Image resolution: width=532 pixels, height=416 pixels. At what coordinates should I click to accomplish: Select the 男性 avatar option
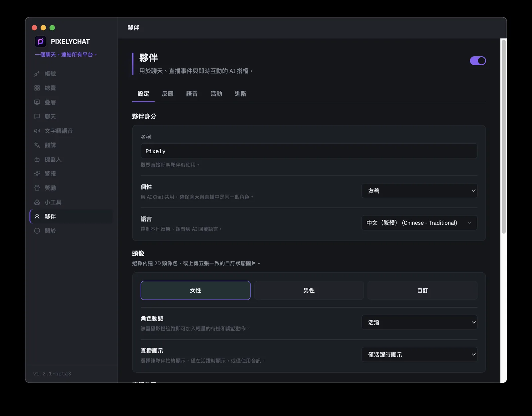(309, 291)
